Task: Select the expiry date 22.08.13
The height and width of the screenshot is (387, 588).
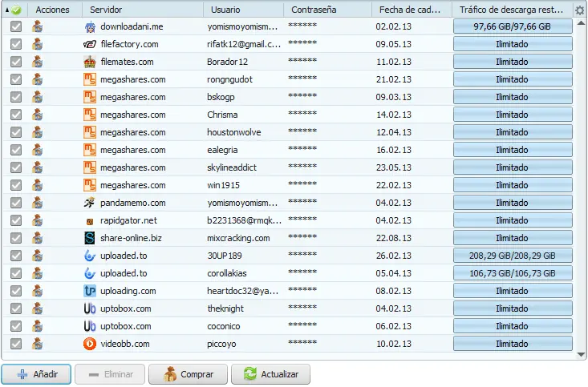Action: 393,238
